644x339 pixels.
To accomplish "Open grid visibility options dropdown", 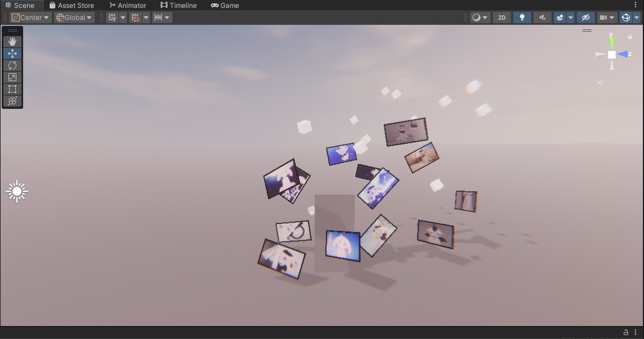I will [123, 18].
